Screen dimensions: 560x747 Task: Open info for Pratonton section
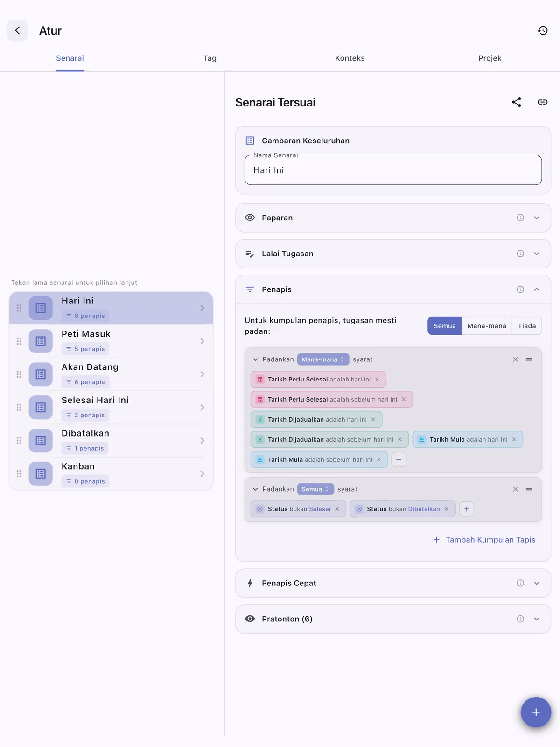(x=520, y=619)
